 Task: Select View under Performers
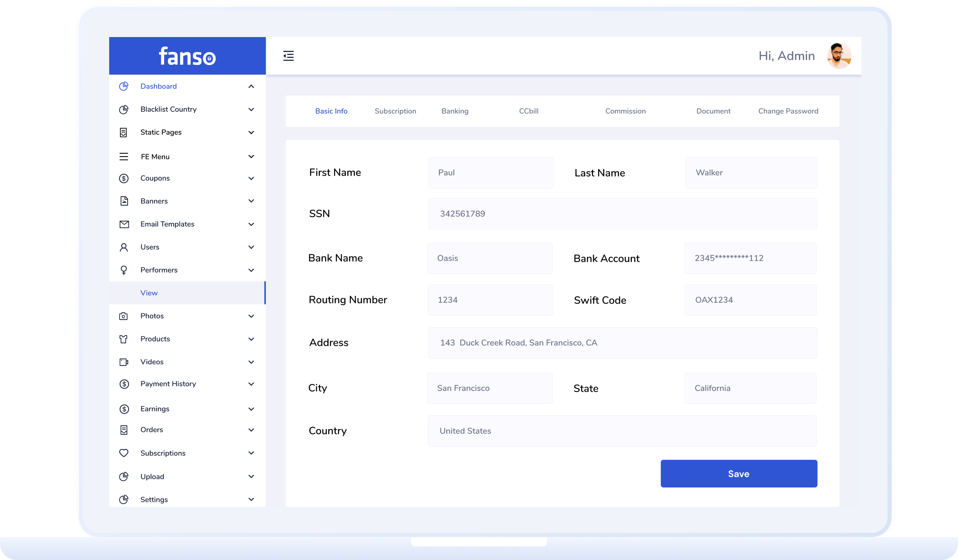tap(149, 293)
